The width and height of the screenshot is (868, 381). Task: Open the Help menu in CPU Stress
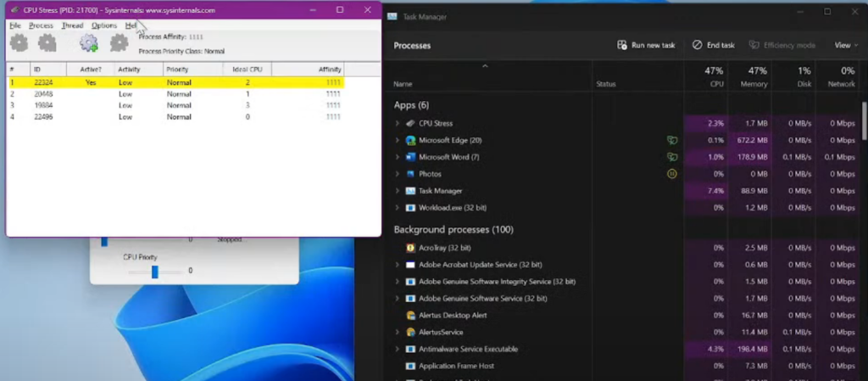131,25
